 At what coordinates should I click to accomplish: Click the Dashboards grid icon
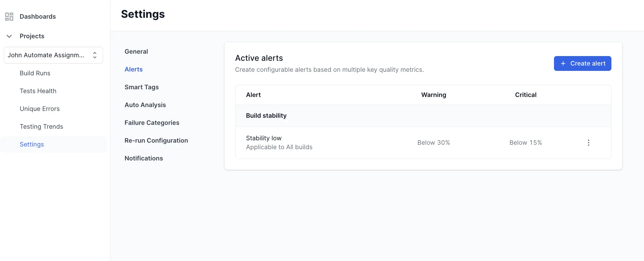pos(9,17)
